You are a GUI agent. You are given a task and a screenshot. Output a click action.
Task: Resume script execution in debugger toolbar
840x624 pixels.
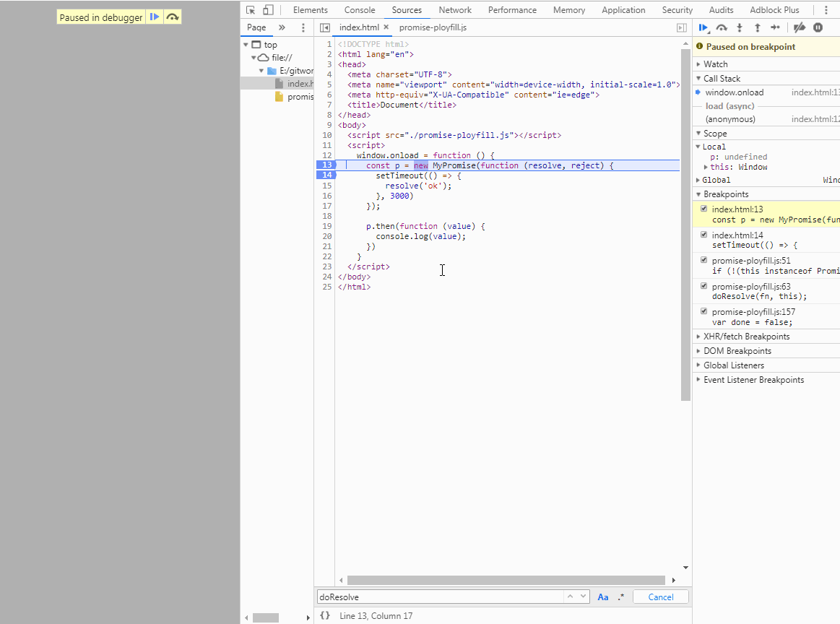point(703,27)
